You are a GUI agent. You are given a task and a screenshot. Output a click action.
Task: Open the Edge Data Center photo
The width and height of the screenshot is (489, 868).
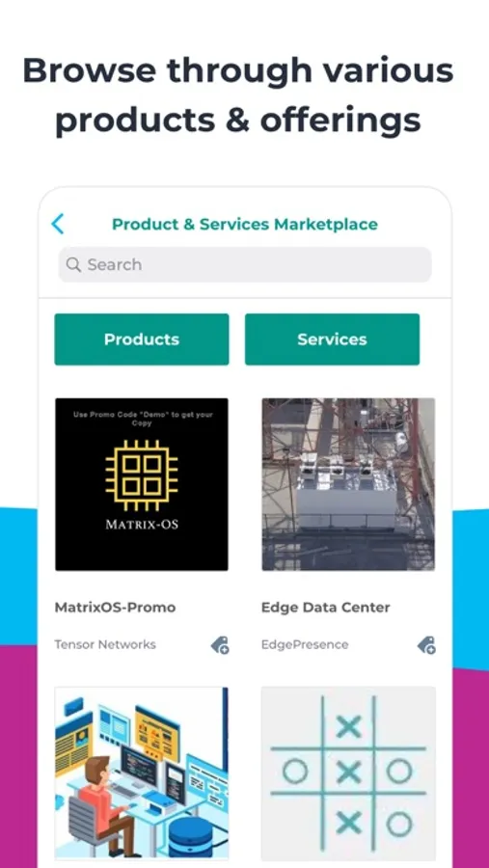pyautogui.click(x=348, y=484)
